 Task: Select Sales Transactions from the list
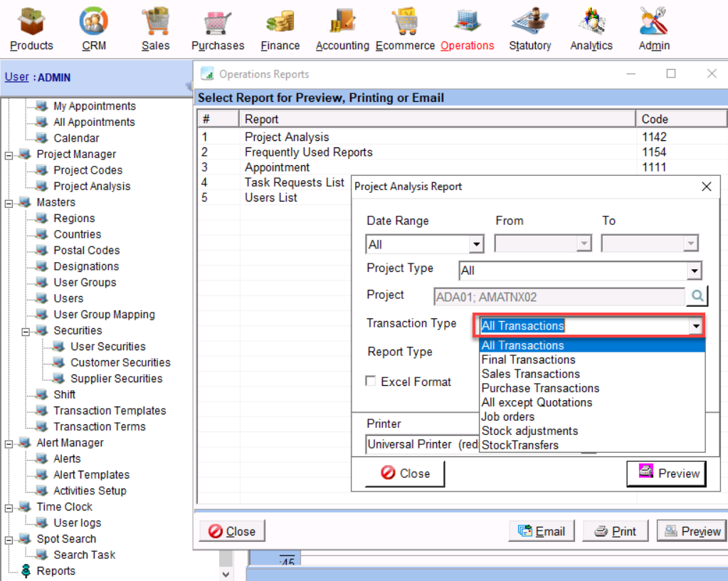click(530, 374)
